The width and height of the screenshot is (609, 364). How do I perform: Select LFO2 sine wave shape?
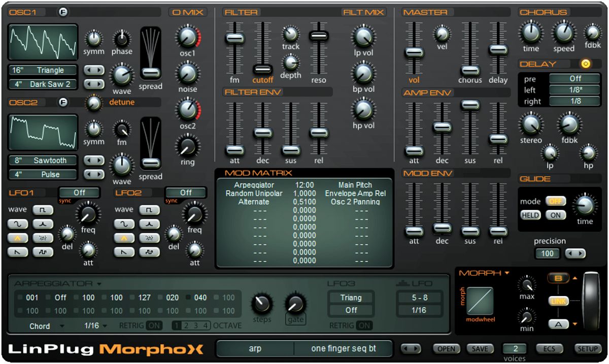[124, 224]
